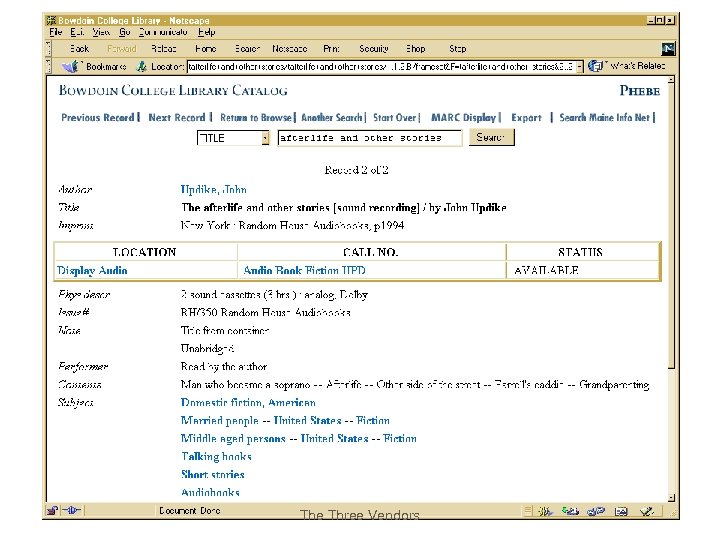Click Return to Browse link
Image resolution: width=720 pixels, height=540 pixels.
(256, 118)
